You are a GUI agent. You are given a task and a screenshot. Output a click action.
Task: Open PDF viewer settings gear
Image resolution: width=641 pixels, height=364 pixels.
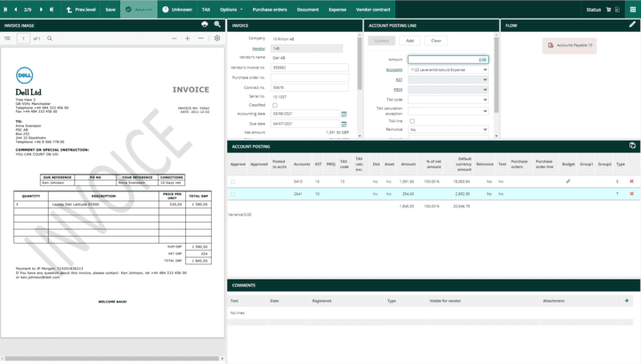[x=217, y=38]
